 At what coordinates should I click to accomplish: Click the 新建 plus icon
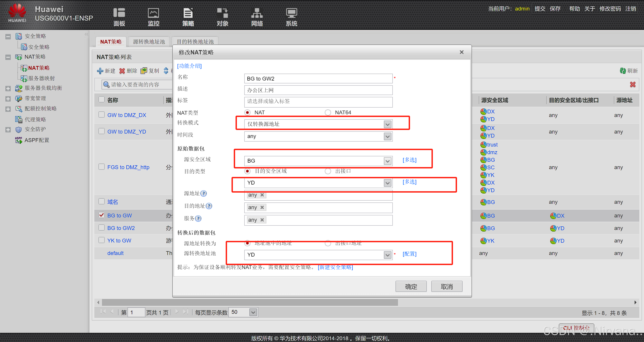100,71
